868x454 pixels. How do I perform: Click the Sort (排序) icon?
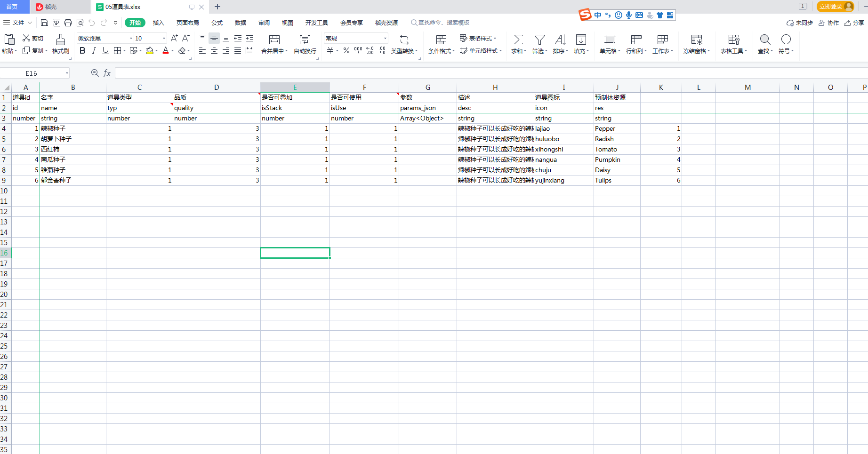560,40
